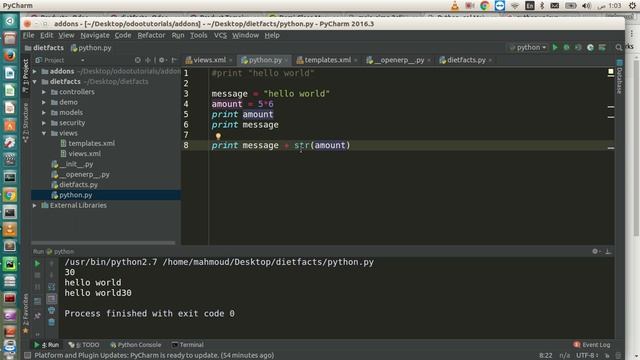This screenshot has height=360, width=640.
Task: Collapse the dietfacts folder in tree
Action: 35,82
